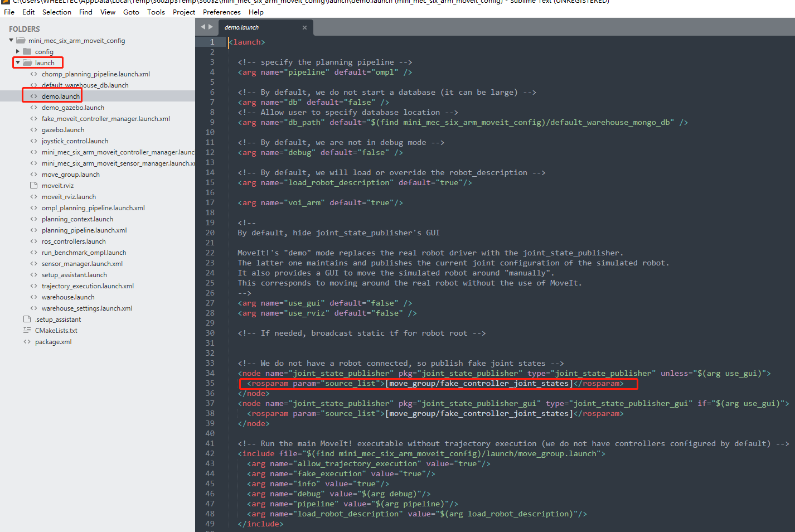Click the package.xml code file icon
Screen dimensions: 795x532
pyautogui.click(x=27, y=342)
